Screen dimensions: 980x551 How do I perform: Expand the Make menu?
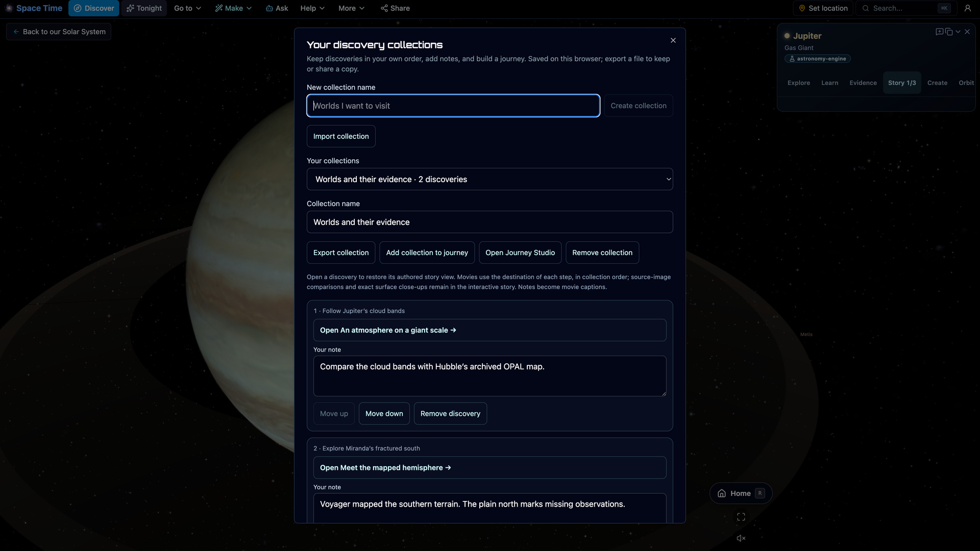tap(233, 8)
